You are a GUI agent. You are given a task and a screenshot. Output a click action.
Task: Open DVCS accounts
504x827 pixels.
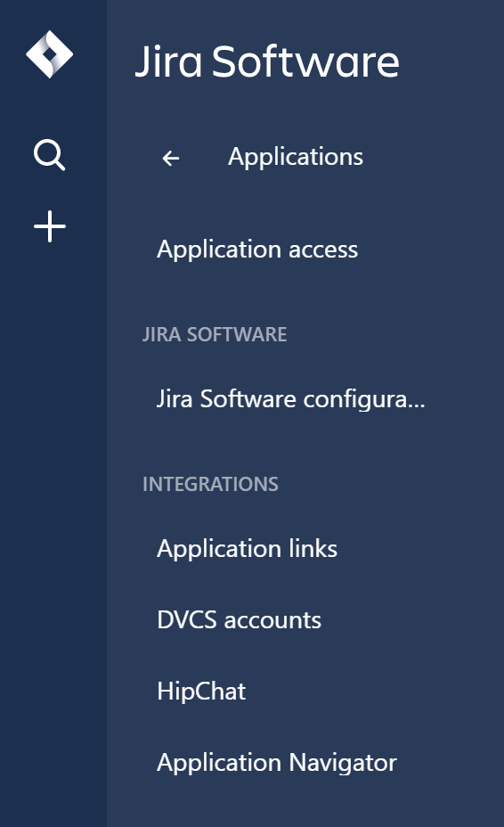click(x=240, y=620)
